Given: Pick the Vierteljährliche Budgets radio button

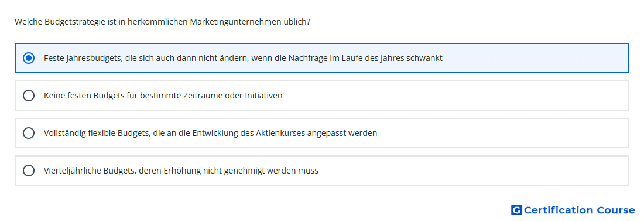Looking at the screenshot, I should pyautogui.click(x=29, y=171).
